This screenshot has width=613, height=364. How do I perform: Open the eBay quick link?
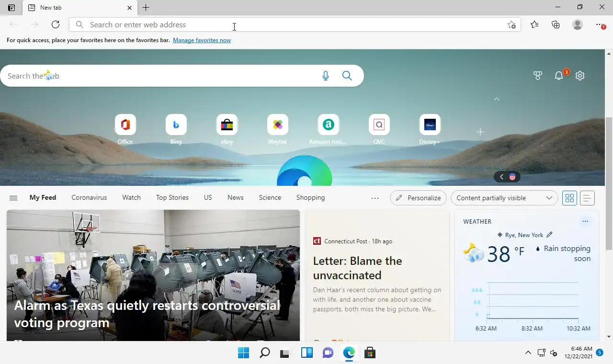pyautogui.click(x=227, y=129)
